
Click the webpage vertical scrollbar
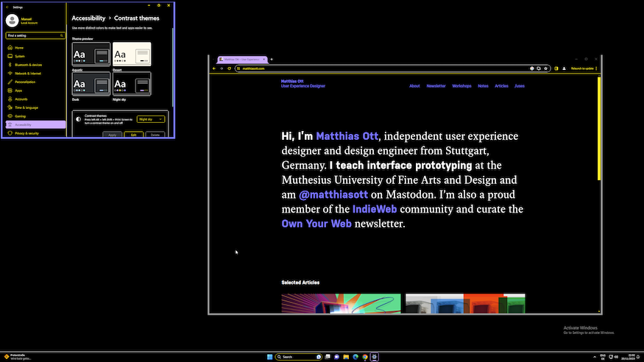[x=599, y=129]
